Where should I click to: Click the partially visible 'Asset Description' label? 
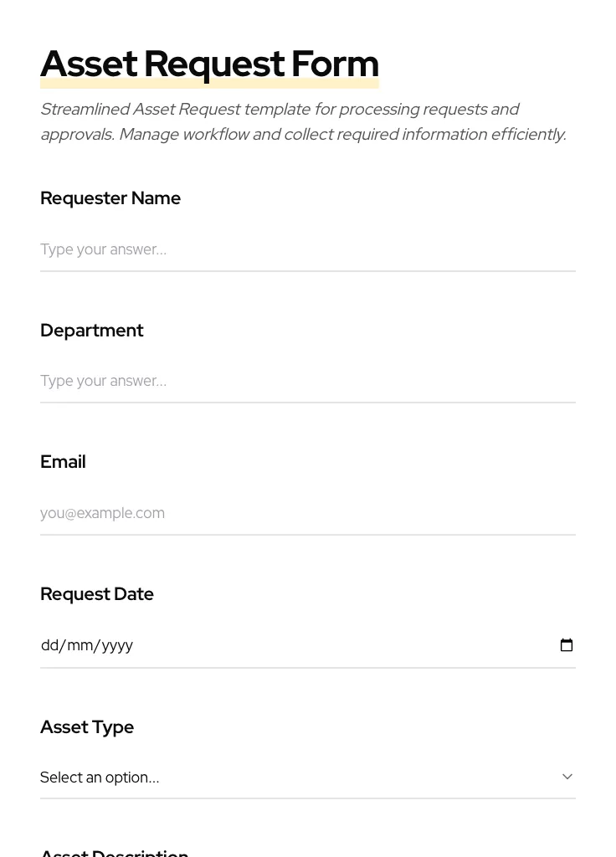(x=115, y=853)
